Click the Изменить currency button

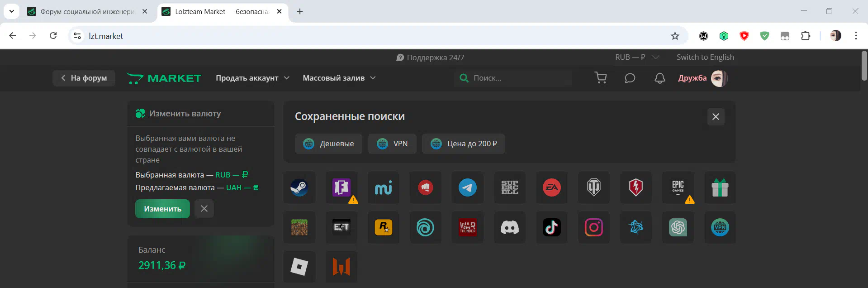(162, 209)
